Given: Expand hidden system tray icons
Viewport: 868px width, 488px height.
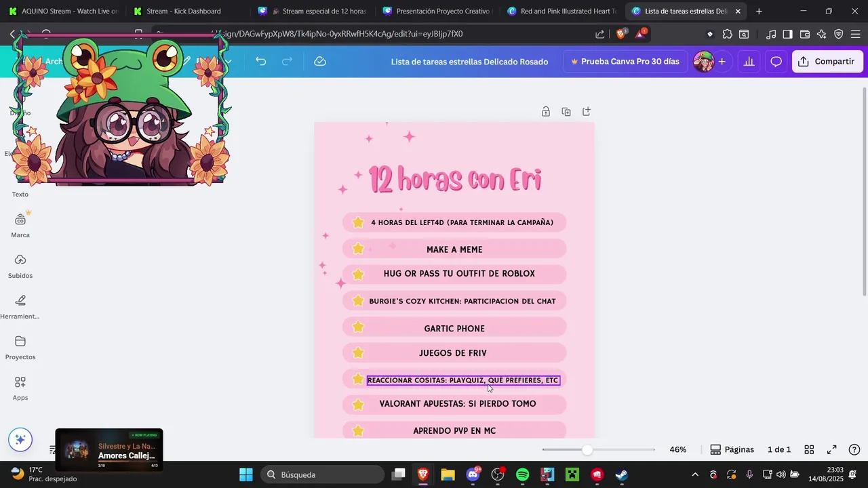Looking at the screenshot, I should pos(694,474).
